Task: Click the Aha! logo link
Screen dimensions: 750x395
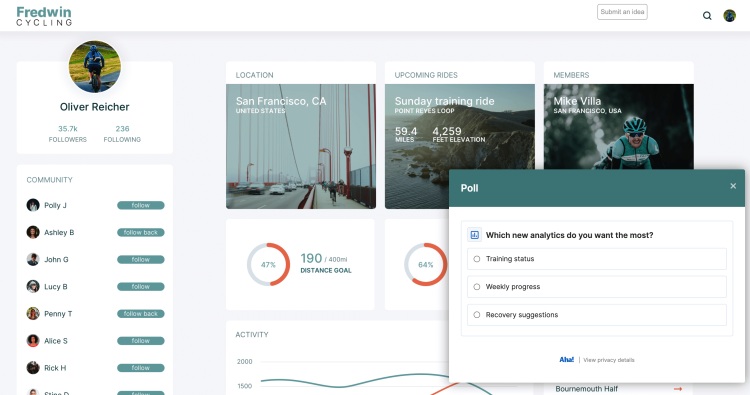Action: [x=567, y=360]
